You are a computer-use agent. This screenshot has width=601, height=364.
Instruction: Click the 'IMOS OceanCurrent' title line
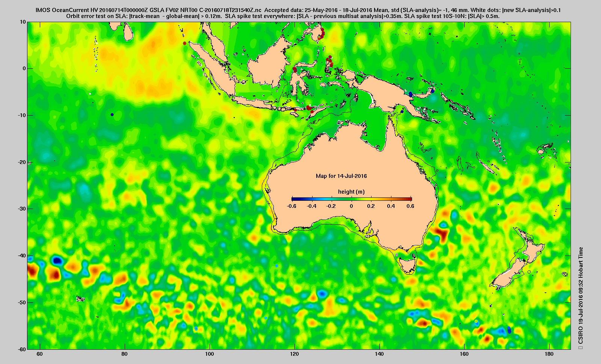pyautogui.click(x=298, y=10)
